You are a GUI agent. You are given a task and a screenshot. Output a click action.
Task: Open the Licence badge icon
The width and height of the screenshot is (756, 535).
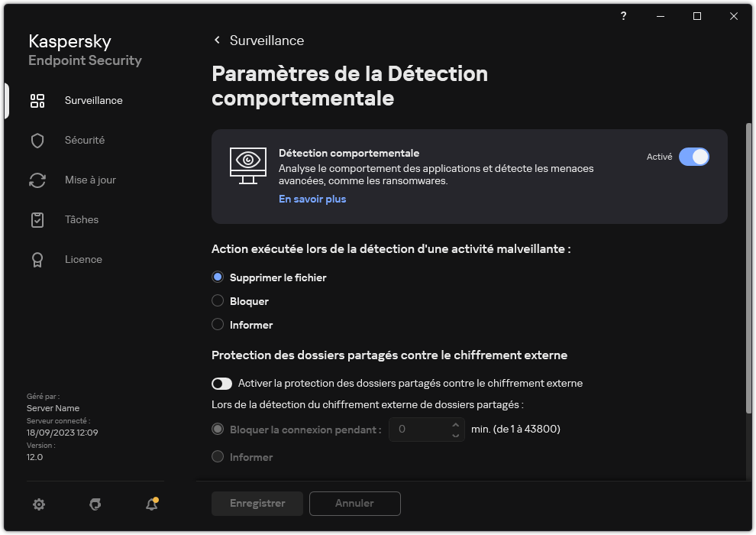37,259
